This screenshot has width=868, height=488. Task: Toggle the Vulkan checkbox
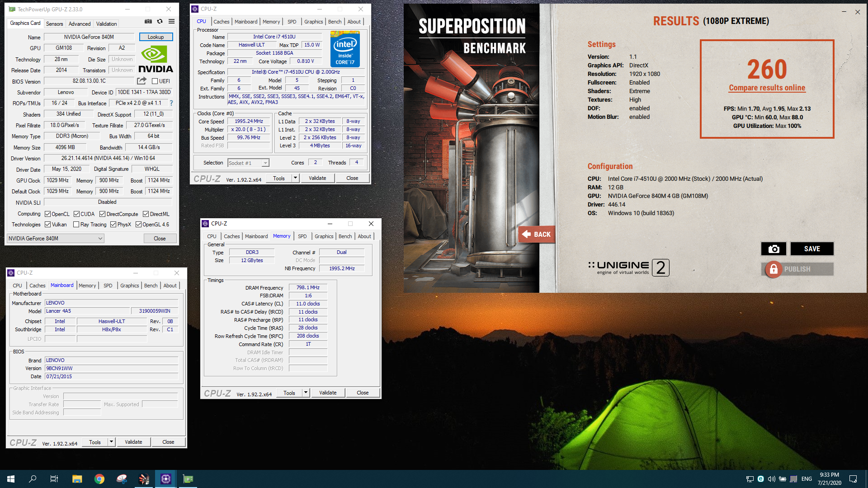[47, 225]
